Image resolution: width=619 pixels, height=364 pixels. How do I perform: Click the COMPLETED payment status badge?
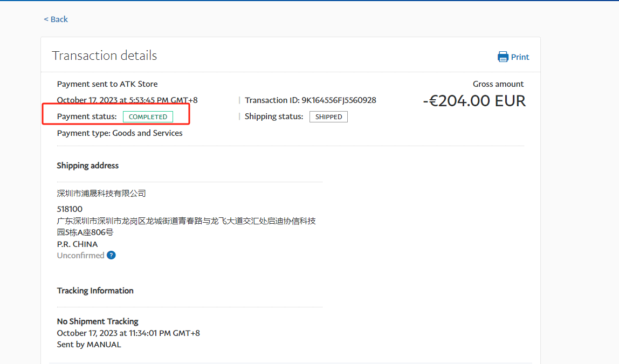pos(148,117)
